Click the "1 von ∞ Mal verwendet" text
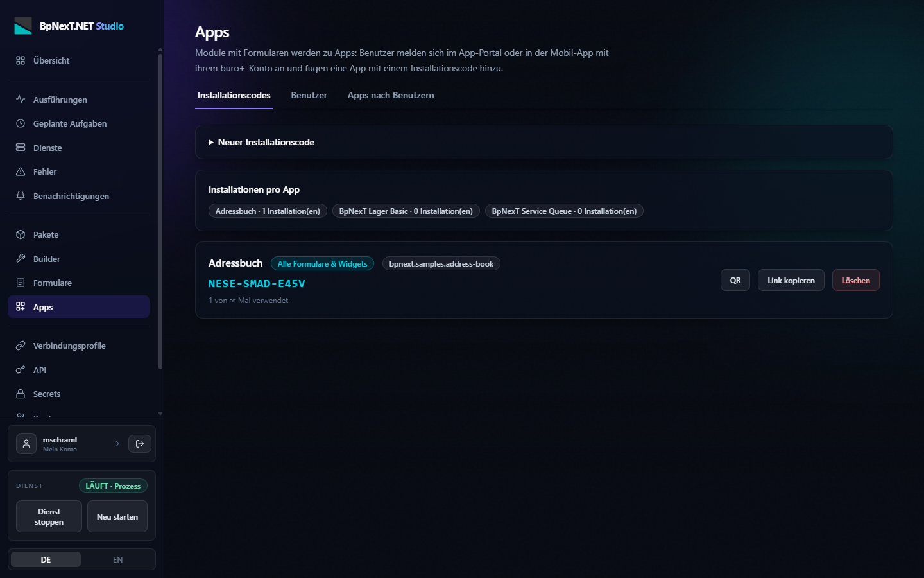Viewport: 924px width, 578px height. [248, 301]
